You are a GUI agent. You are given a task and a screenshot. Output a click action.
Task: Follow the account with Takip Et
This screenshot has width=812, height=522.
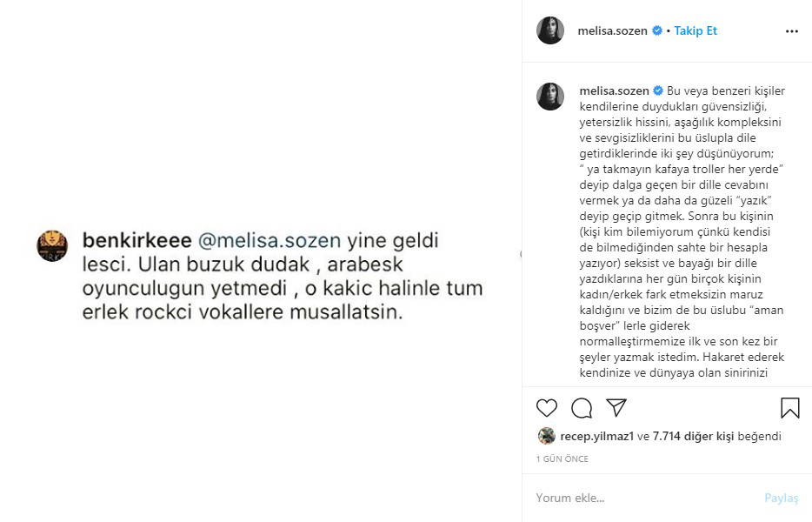point(696,30)
